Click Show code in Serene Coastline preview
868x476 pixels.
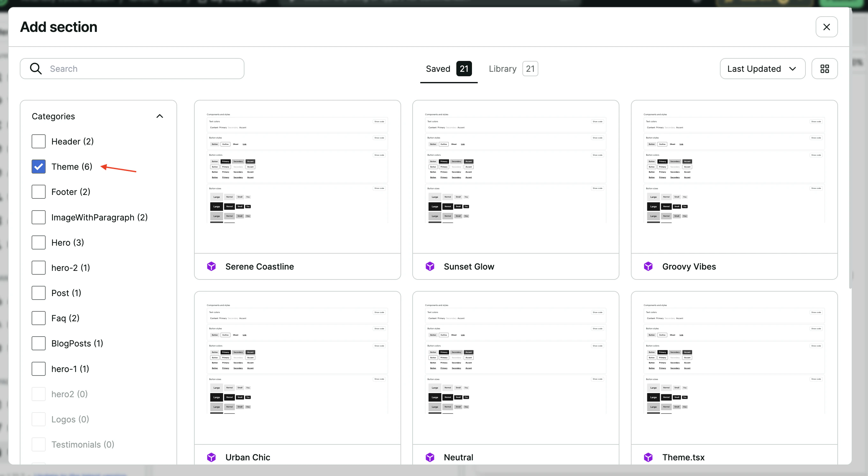pos(379,122)
